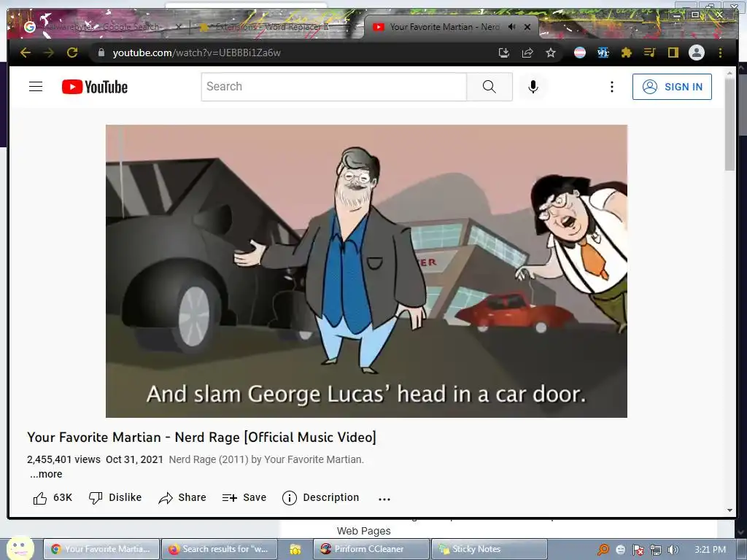Switch to Firefox Search results taskbar button
Screen dimensions: 747x560
pos(219,549)
